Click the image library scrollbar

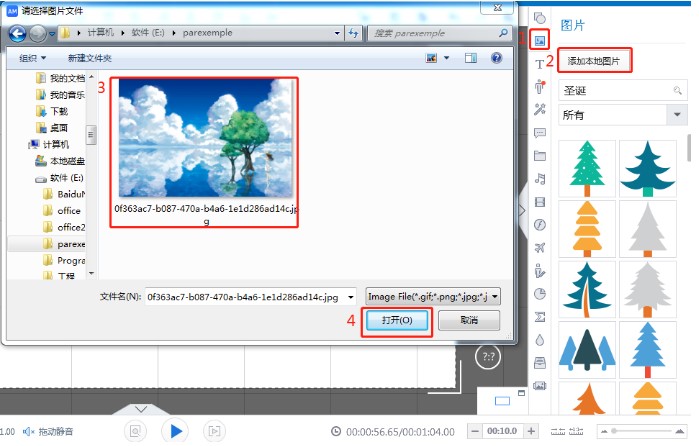pyautogui.click(x=689, y=148)
